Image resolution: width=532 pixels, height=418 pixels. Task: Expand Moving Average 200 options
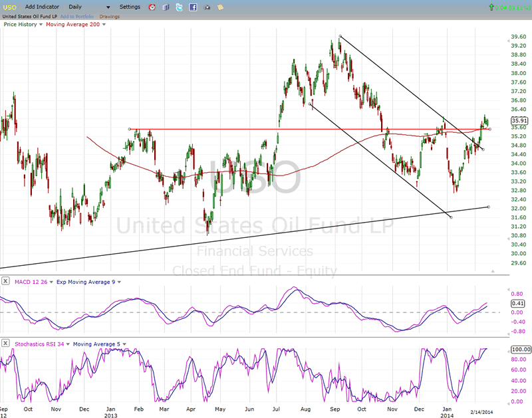pos(104,25)
